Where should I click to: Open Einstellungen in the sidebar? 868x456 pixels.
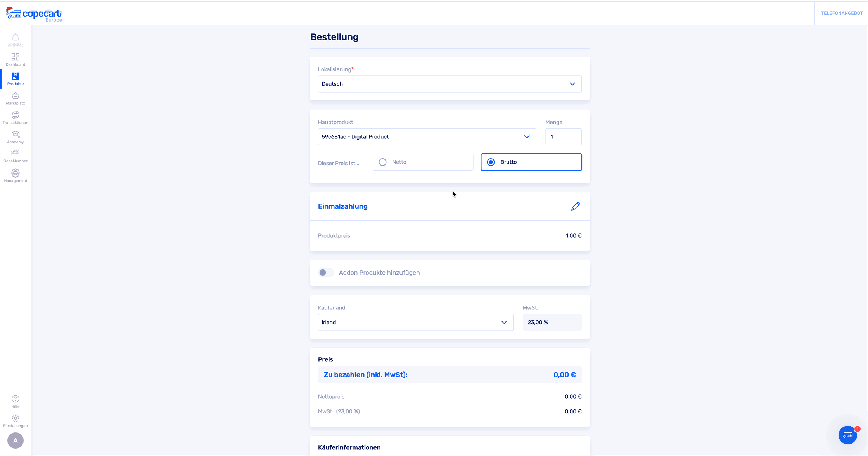pyautogui.click(x=16, y=421)
